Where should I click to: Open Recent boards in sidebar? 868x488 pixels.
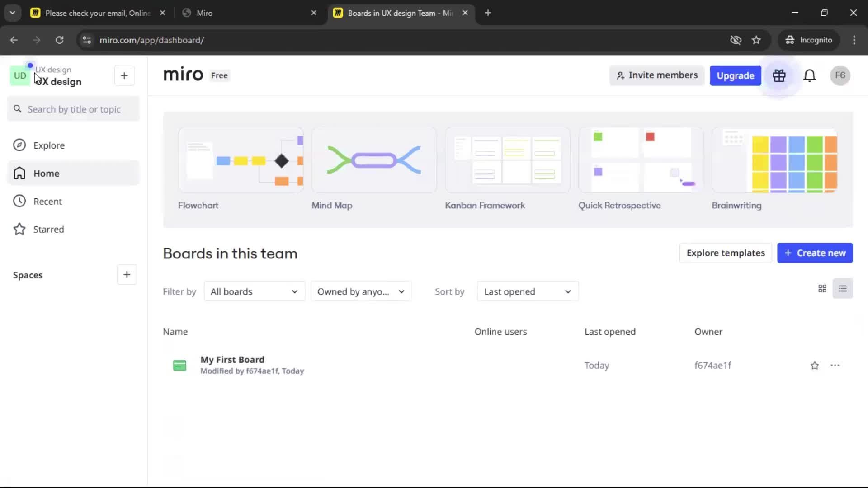[74, 201]
